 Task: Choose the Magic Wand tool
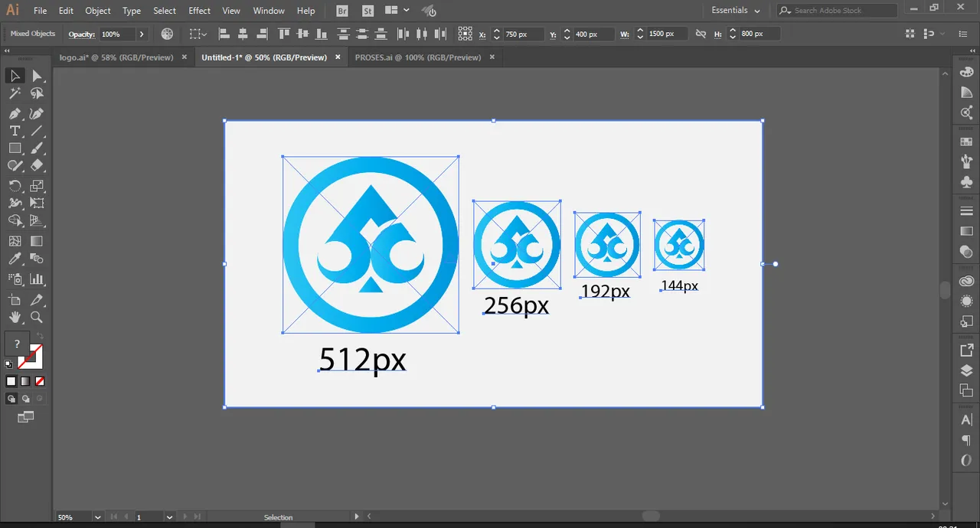point(15,93)
